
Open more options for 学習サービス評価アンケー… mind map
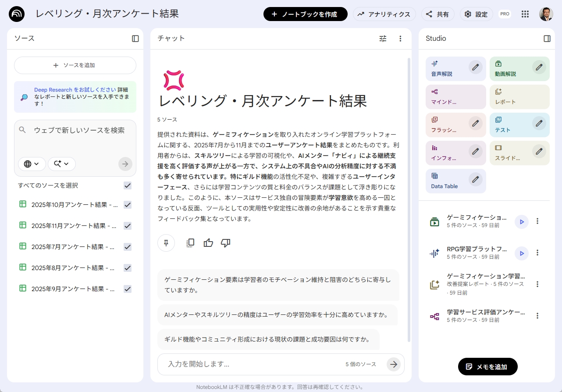point(537,316)
